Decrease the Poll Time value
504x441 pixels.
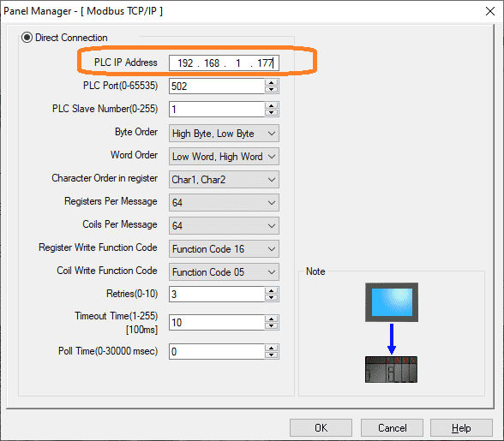click(272, 355)
